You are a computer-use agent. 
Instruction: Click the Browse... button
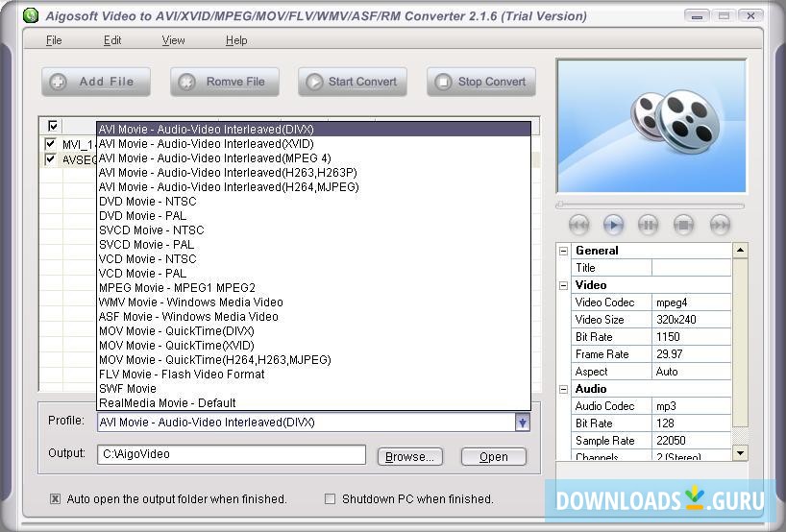click(x=410, y=457)
